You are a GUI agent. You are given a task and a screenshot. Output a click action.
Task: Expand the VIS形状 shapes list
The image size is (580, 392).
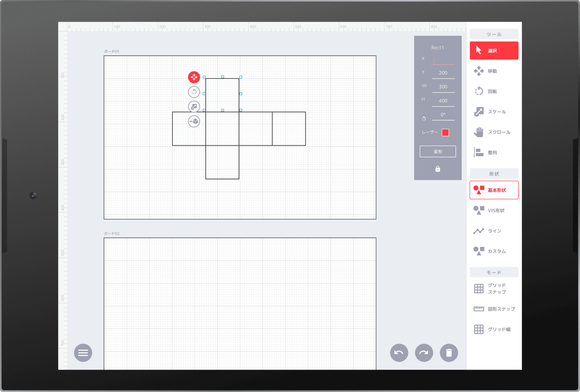tap(494, 210)
